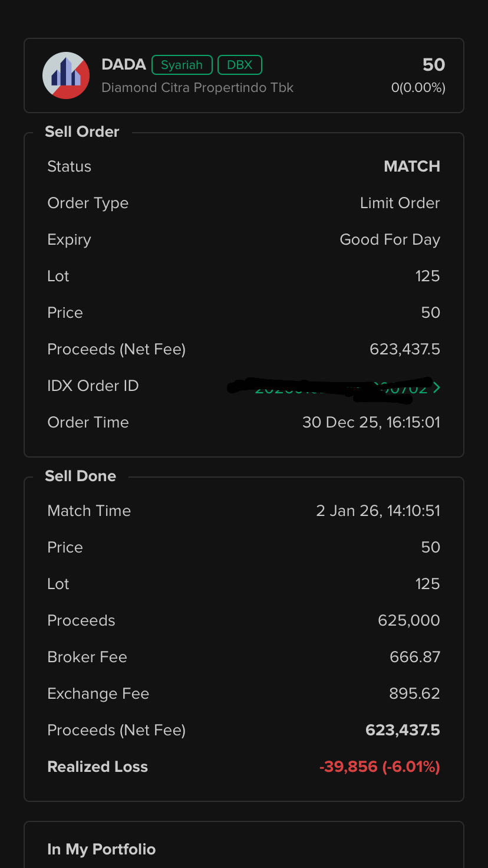Tap the Sell Done section heading
The height and width of the screenshot is (868, 488).
point(80,476)
